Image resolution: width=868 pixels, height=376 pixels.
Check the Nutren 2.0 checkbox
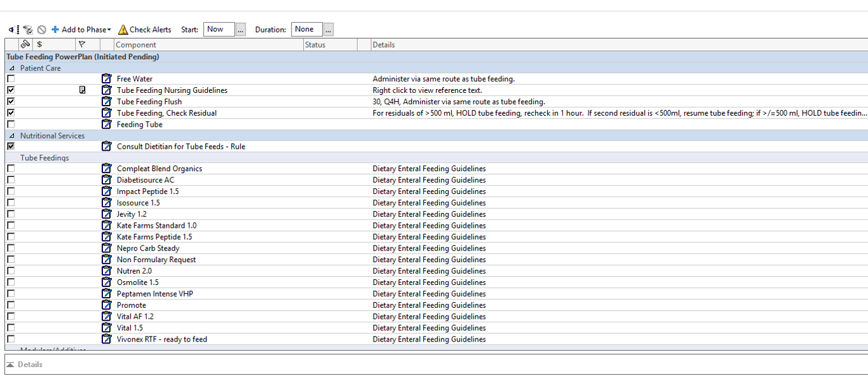point(11,271)
